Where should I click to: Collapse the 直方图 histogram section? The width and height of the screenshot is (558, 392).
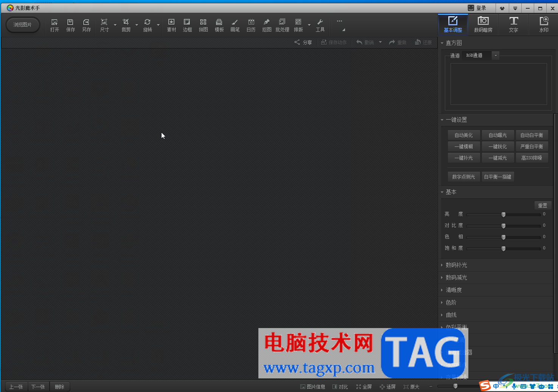pos(442,43)
